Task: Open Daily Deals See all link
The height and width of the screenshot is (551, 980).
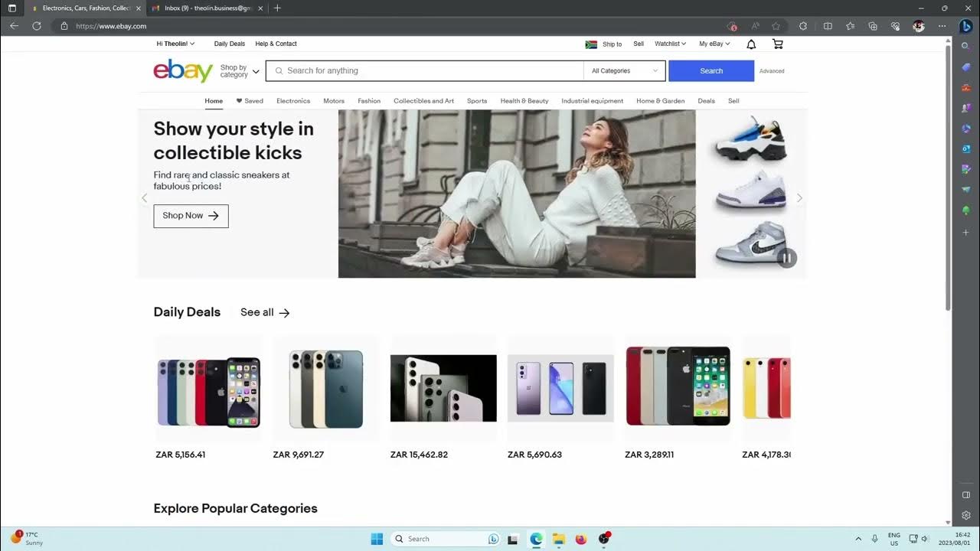Action: tap(265, 312)
